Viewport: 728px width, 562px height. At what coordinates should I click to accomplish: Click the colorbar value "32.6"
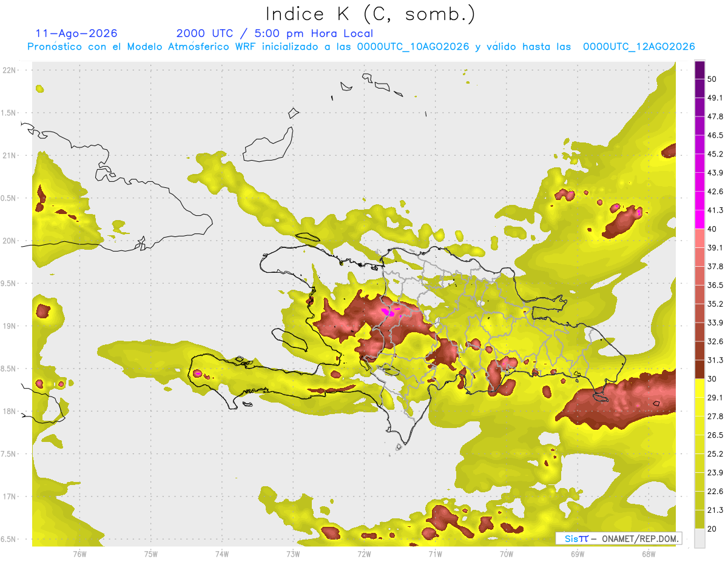pyautogui.click(x=715, y=341)
